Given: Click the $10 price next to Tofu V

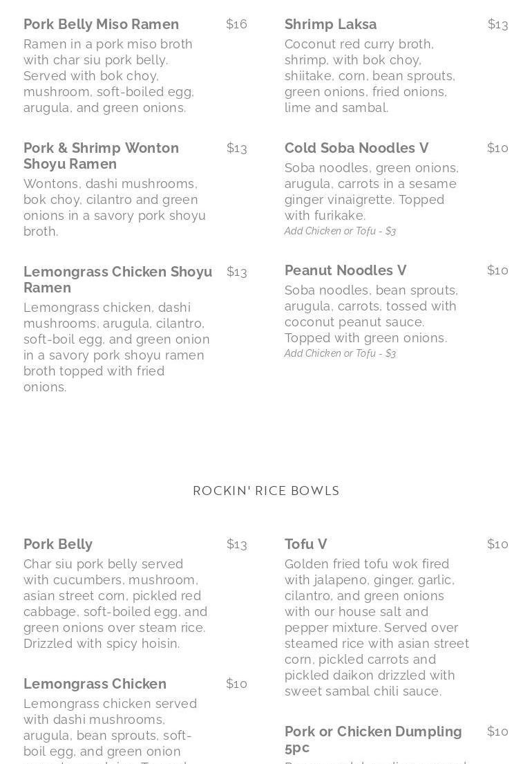Looking at the screenshot, I should [x=497, y=544].
